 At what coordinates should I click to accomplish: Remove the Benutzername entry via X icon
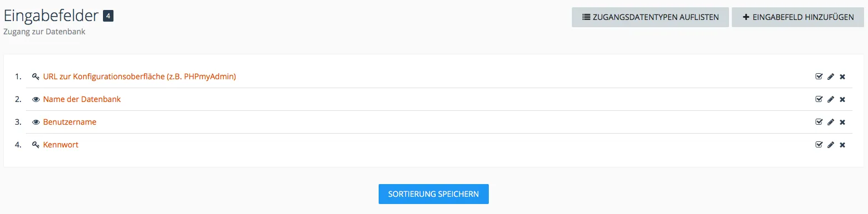coord(843,122)
